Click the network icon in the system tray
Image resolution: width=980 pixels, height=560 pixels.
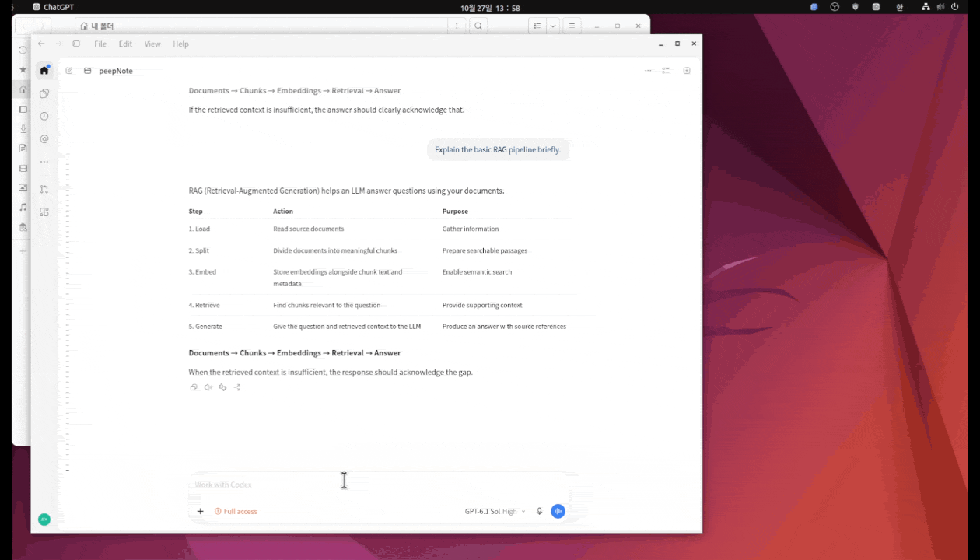[x=926, y=7]
